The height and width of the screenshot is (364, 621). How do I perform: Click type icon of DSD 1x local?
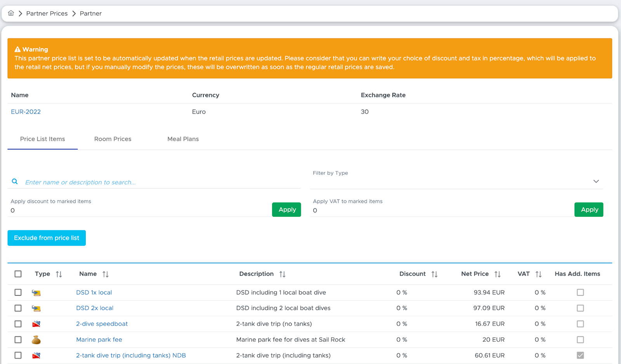coord(36,293)
